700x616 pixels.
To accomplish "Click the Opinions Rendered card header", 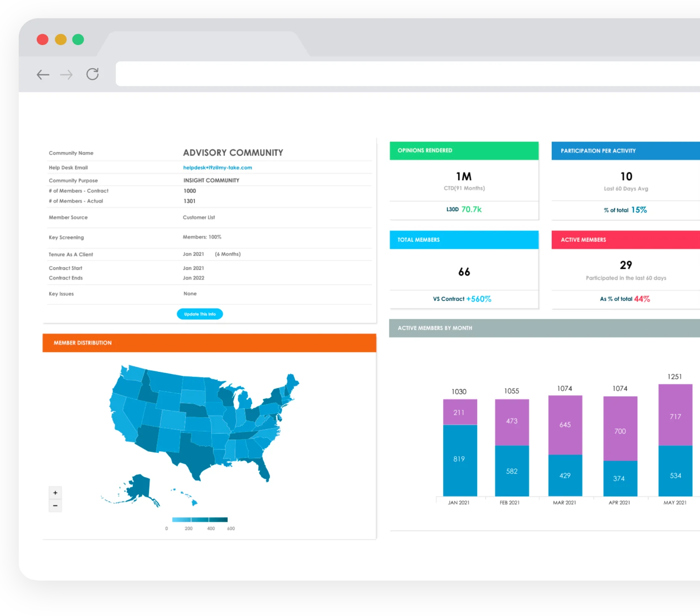I will [x=464, y=151].
